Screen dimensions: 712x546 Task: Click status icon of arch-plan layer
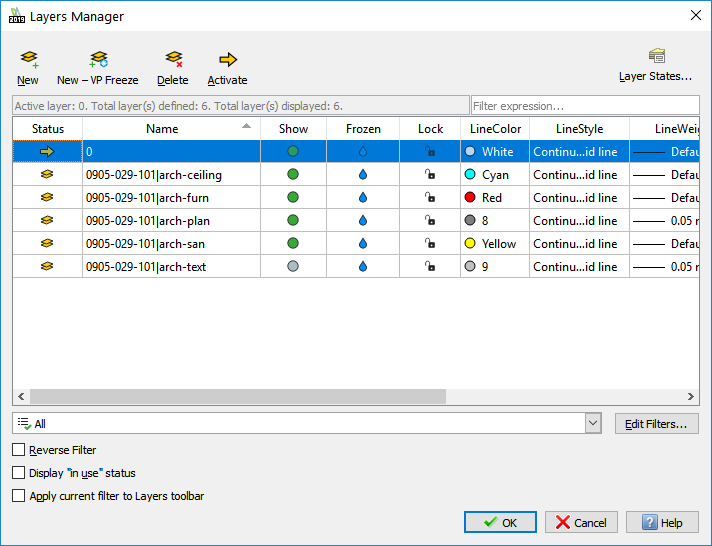[x=47, y=220]
